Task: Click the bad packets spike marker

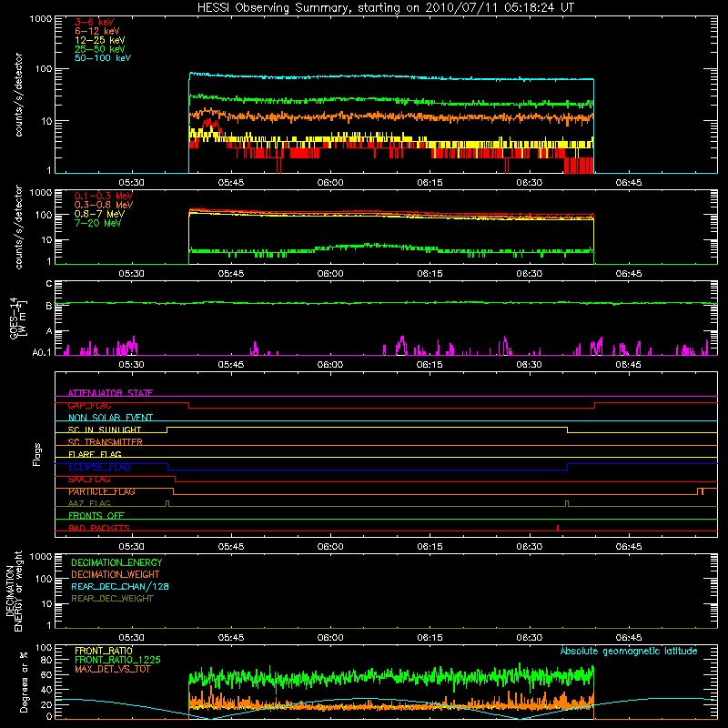Action: tap(558, 528)
